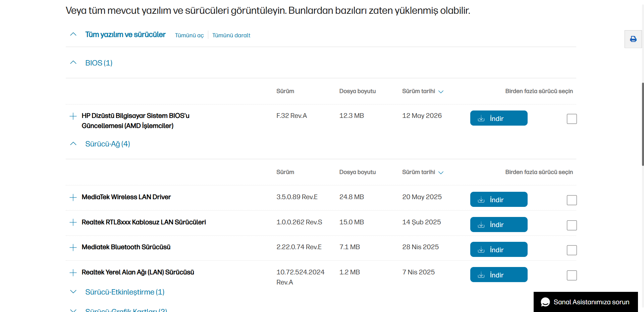This screenshot has width=644, height=312.
Task: Click plus icon beside Mediatek Bluetooth Sürücüsü
Action: [x=73, y=248]
